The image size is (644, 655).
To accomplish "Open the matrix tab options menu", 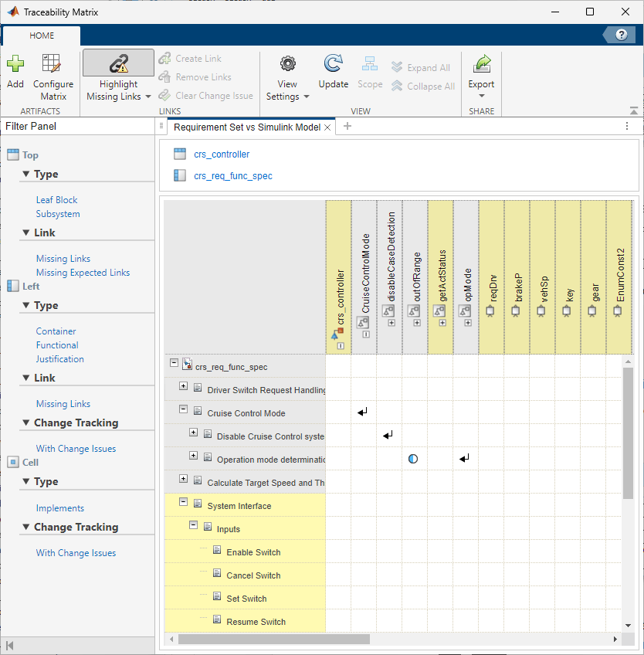I will tap(627, 126).
